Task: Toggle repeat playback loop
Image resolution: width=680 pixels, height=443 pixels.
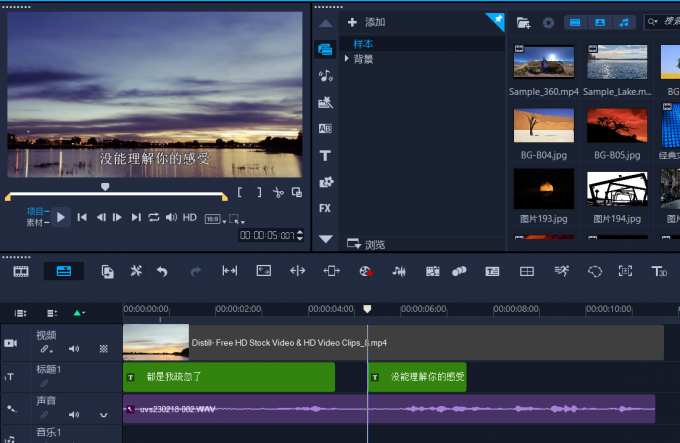Action: (154, 217)
